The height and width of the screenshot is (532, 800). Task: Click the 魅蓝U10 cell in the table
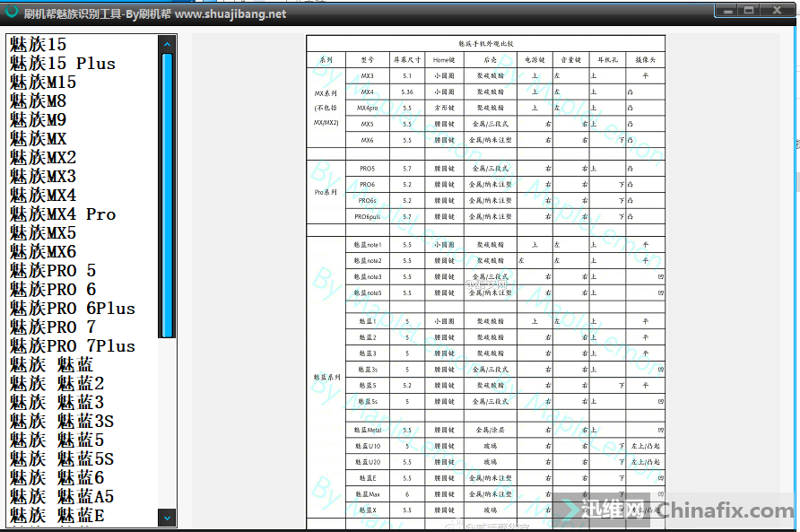tap(368, 446)
